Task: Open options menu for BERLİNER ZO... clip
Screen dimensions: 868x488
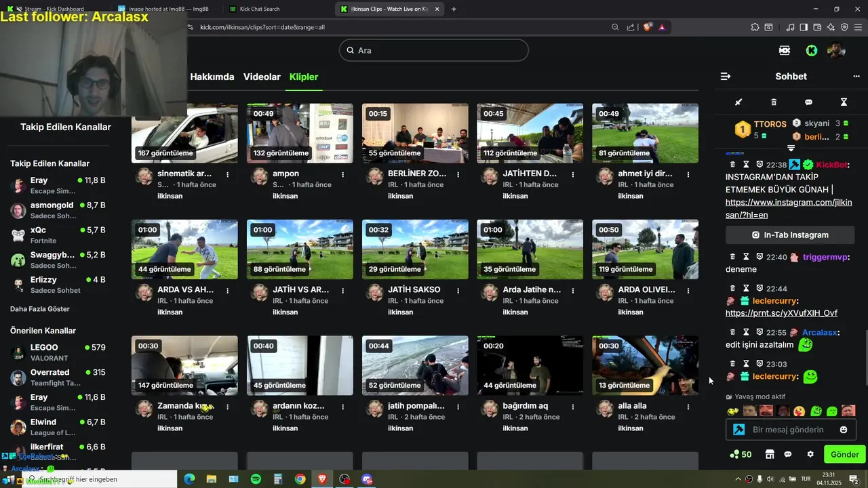Action: coord(458,175)
